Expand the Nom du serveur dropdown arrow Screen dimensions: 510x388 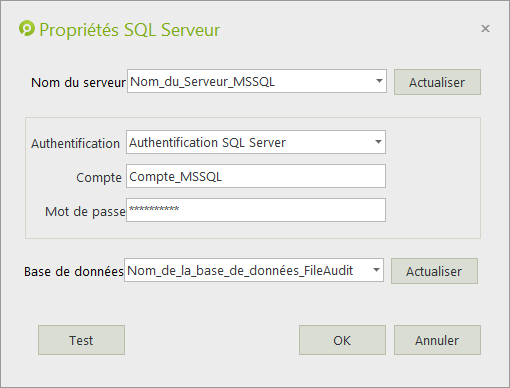click(379, 81)
